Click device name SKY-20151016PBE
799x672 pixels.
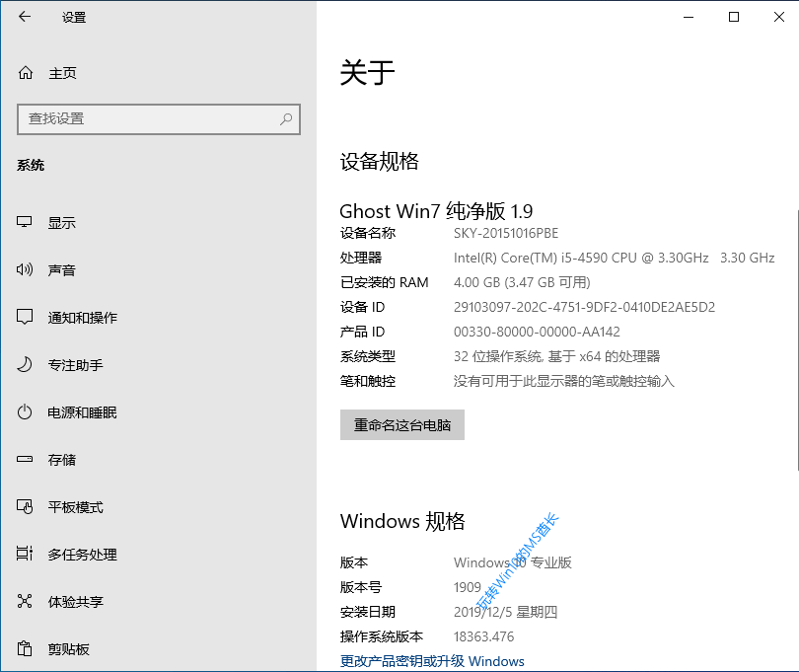(506, 233)
